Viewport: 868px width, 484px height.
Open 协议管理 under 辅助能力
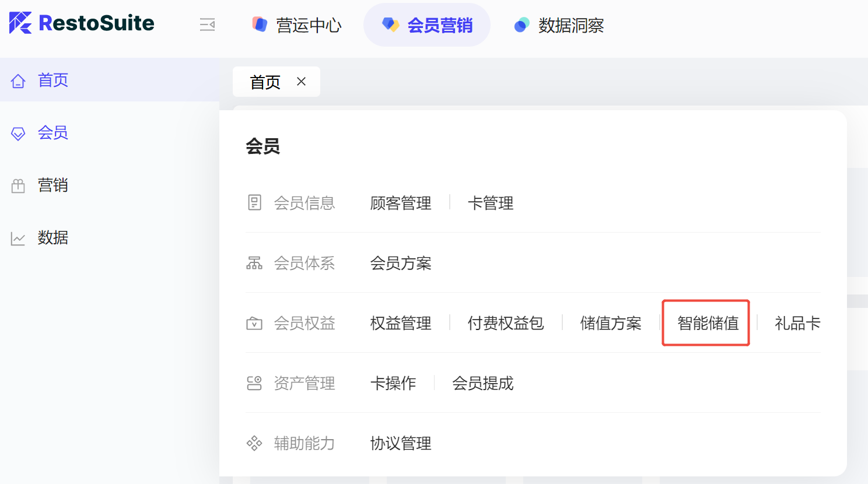401,443
